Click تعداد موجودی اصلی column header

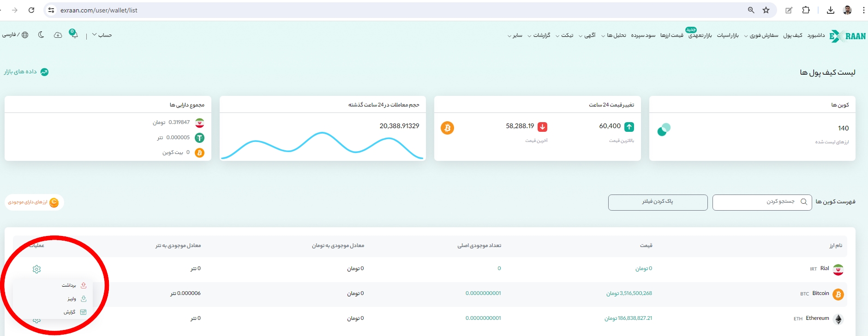pos(479,246)
